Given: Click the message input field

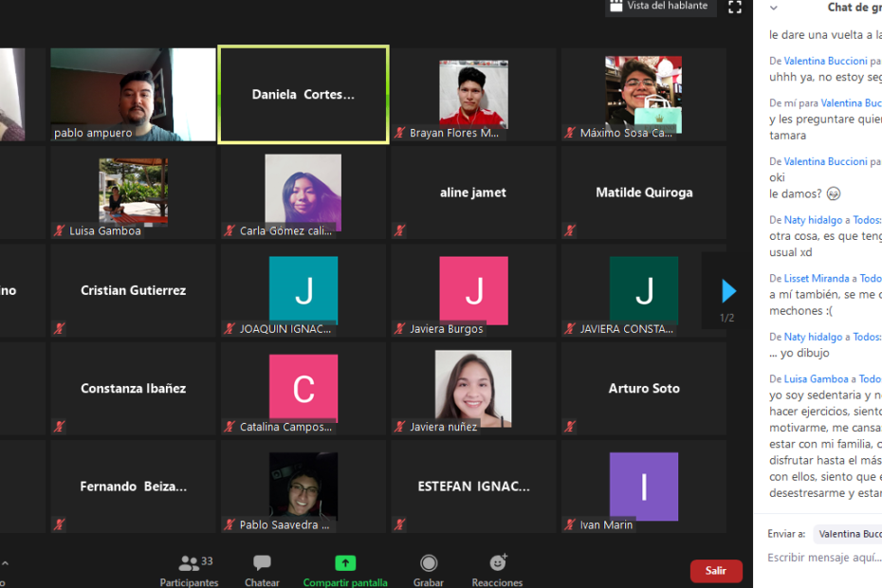Looking at the screenshot, I should (x=820, y=558).
